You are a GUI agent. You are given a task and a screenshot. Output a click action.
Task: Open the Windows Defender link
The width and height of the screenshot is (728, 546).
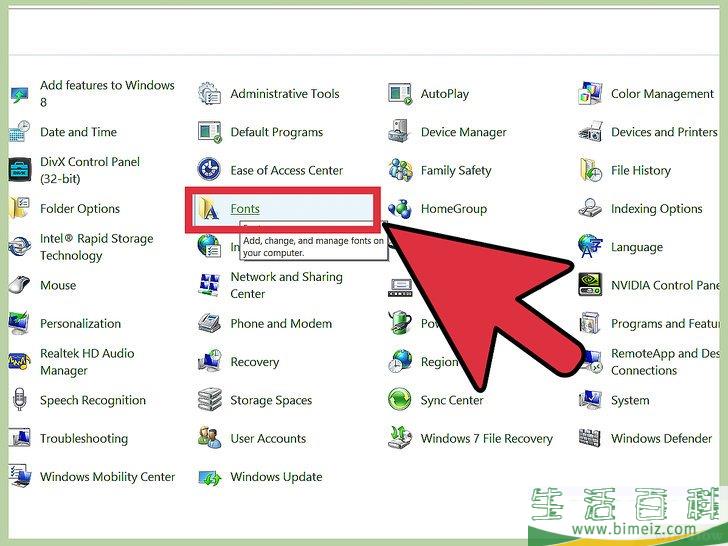661,438
